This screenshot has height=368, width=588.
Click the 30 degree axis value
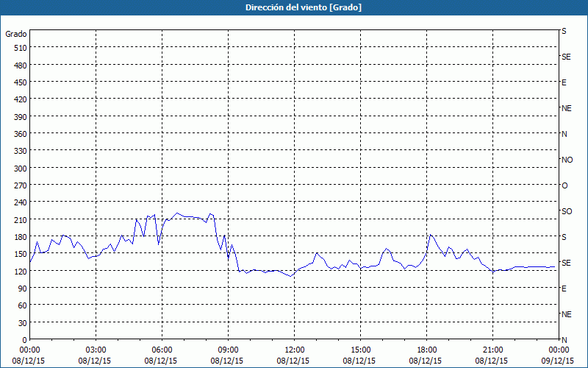(23, 323)
